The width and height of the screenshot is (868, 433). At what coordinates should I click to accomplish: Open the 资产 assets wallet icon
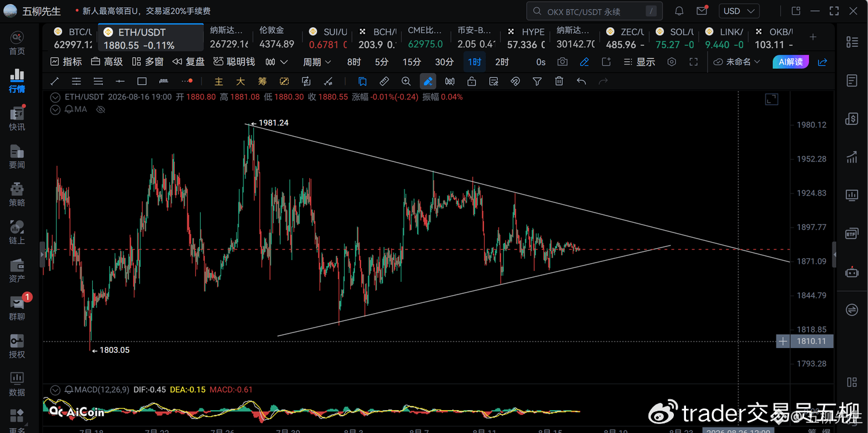coord(17,270)
